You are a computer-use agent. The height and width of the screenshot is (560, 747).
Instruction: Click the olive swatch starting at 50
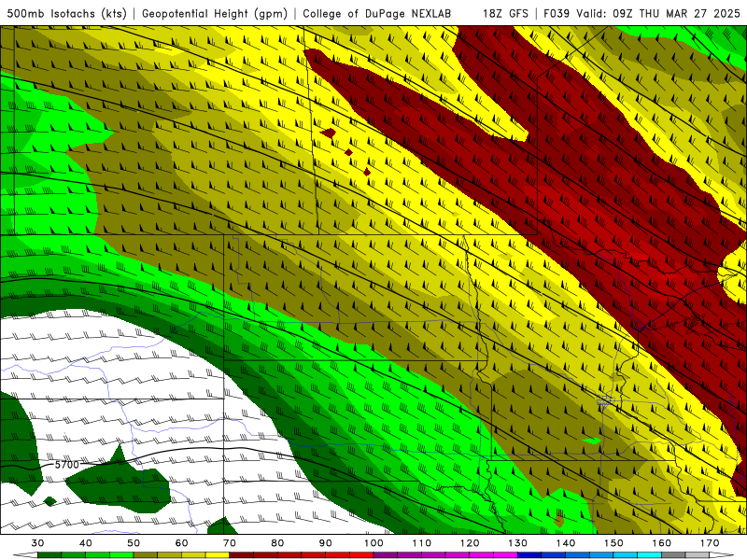[x=146, y=555]
